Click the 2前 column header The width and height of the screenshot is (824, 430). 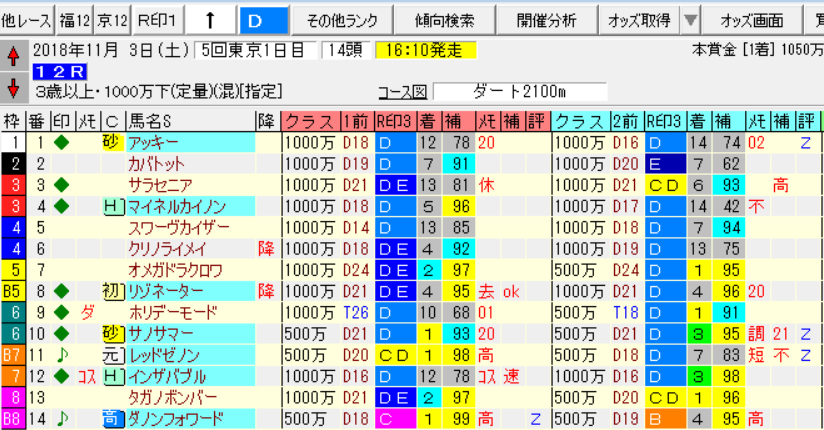coord(627,121)
